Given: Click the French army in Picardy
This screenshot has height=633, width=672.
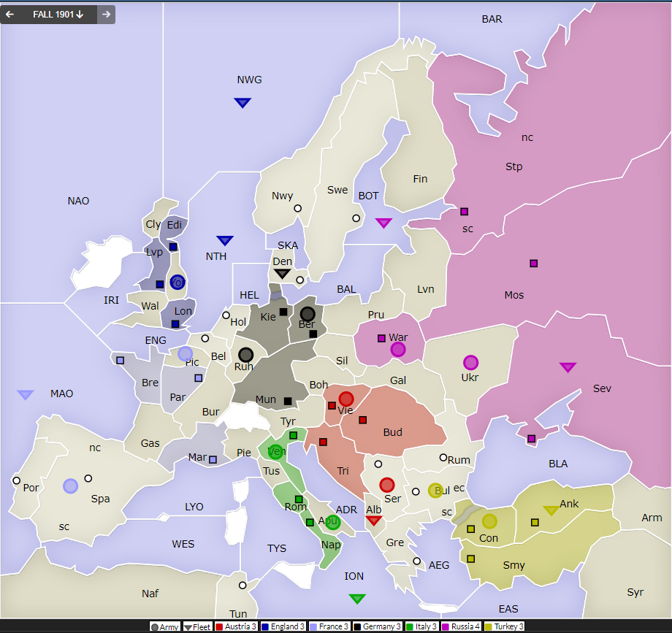Looking at the screenshot, I should tap(185, 354).
